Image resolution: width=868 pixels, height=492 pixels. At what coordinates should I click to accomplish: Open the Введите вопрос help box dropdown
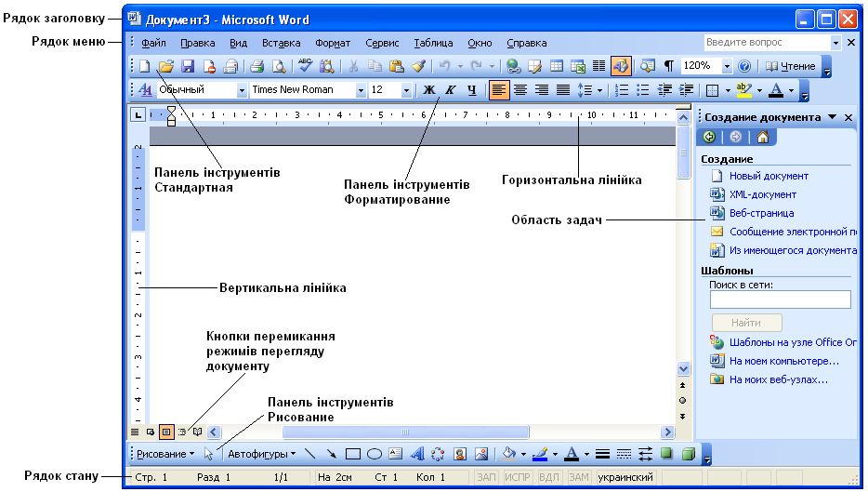pyautogui.click(x=835, y=43)
